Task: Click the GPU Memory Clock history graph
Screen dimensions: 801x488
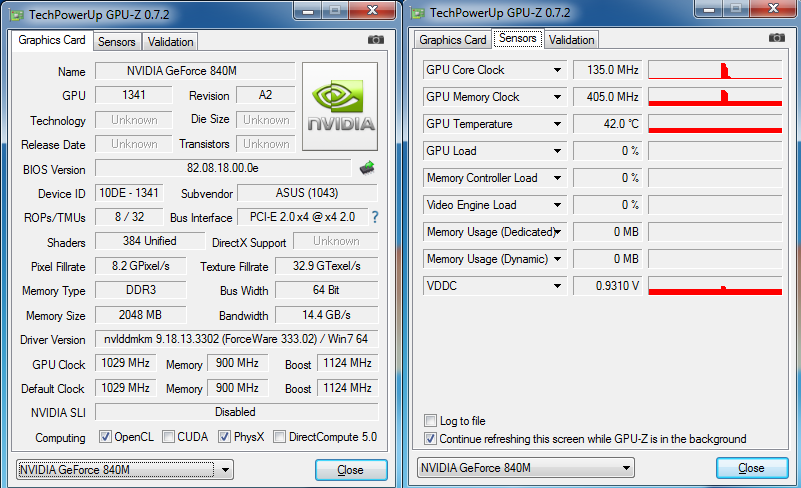Action: 715,97
